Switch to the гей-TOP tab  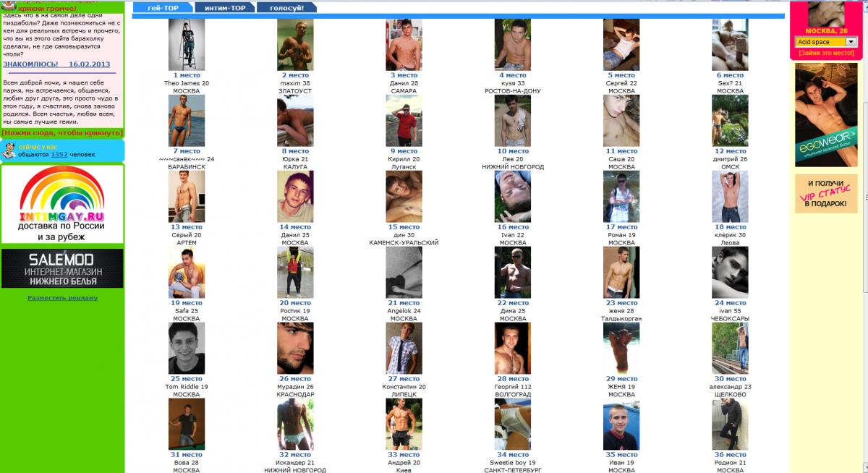(162, 8)
